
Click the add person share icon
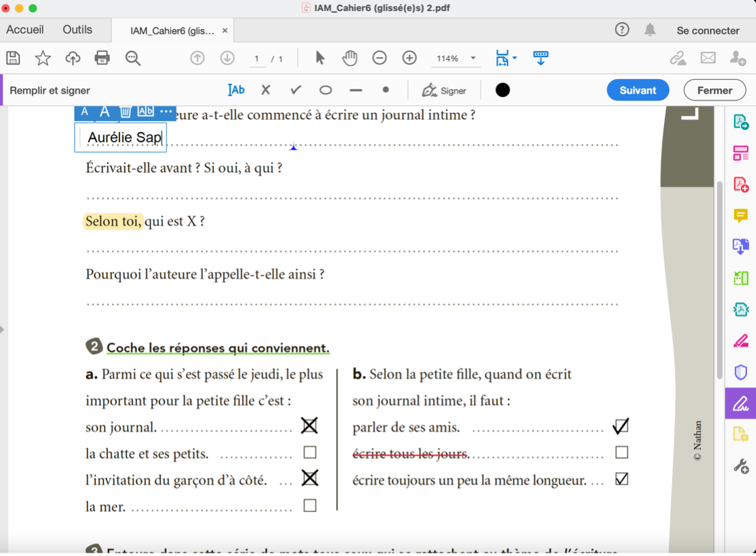pos(737,58)
